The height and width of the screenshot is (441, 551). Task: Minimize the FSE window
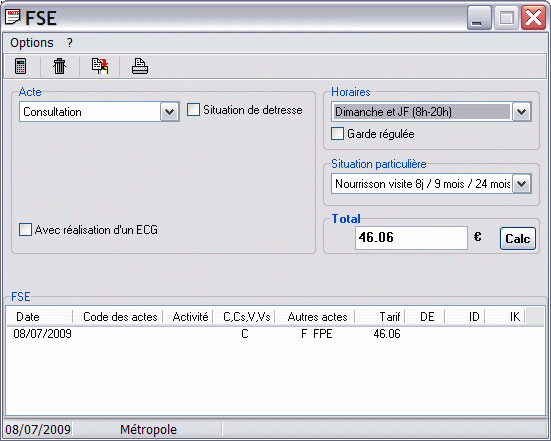[x=479, y=18]
